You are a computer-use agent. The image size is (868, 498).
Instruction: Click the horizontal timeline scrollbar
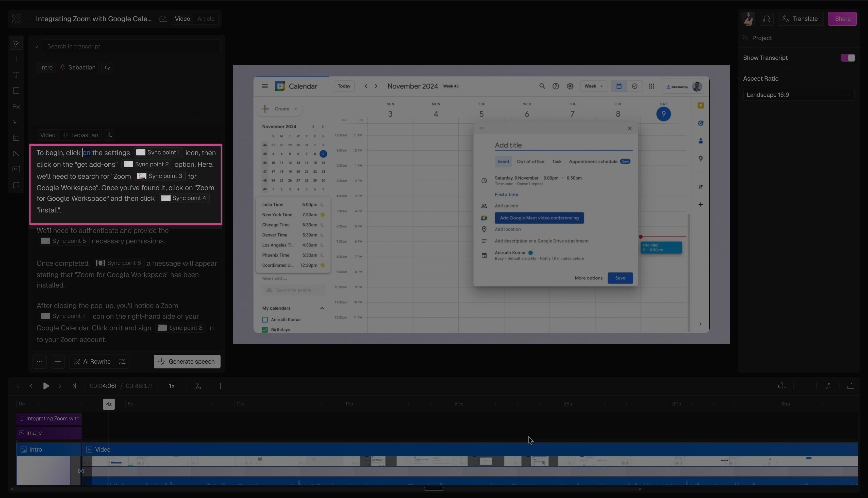coord(434,489)
